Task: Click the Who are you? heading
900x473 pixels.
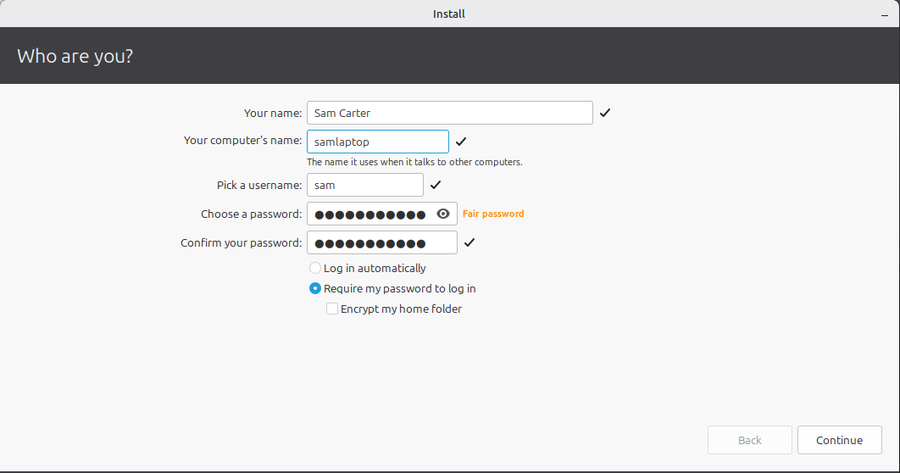Action: [x=75, y=56]
